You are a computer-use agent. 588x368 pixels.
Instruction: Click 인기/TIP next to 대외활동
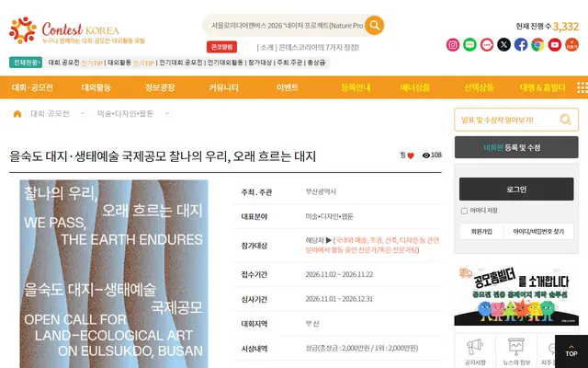[143, 63]
